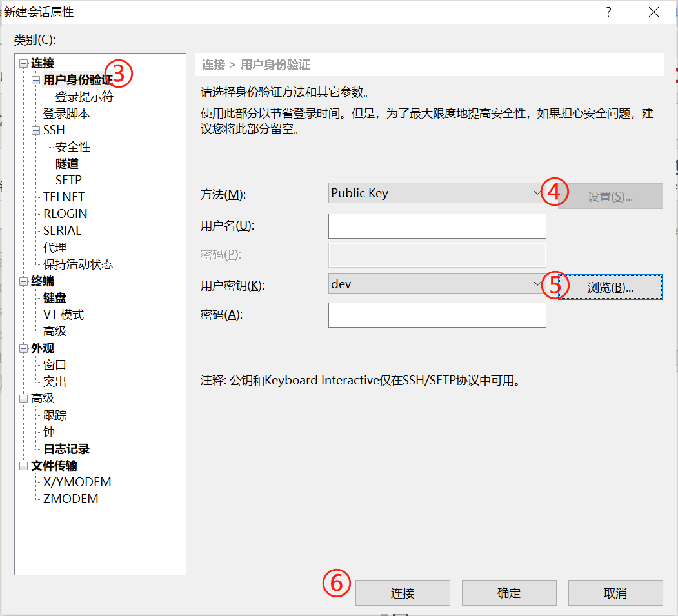Click the 浏览(B) browse button
678x616 pixels.
click(610, 286)
